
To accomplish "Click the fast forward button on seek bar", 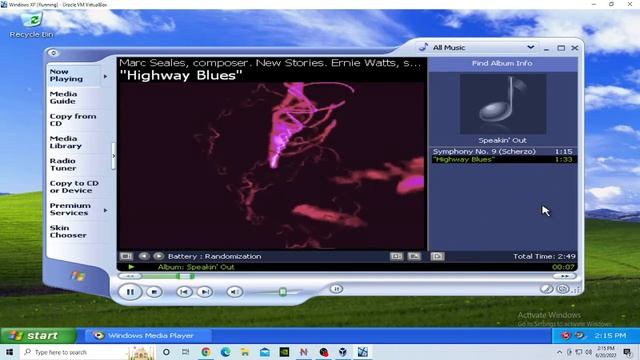I will (x=564, y=276).
